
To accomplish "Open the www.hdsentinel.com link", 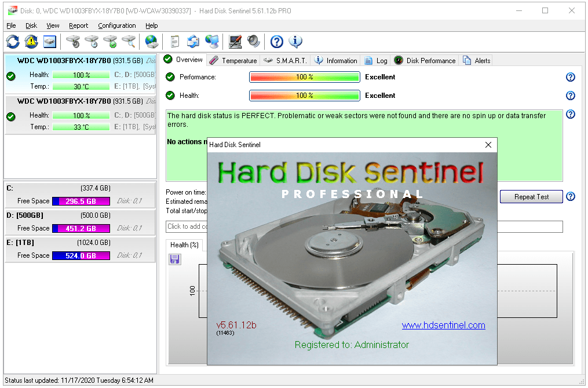I will 443,325.
